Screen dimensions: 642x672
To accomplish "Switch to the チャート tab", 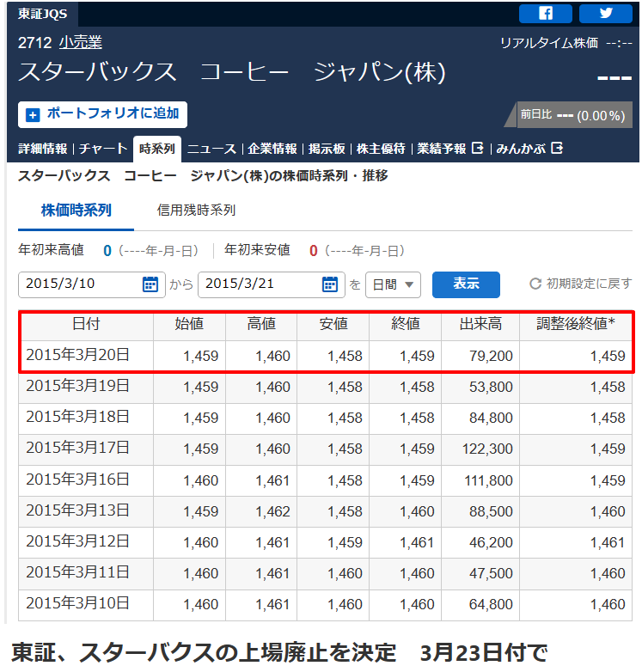I will pyautogui.click(x=103, y=149).
